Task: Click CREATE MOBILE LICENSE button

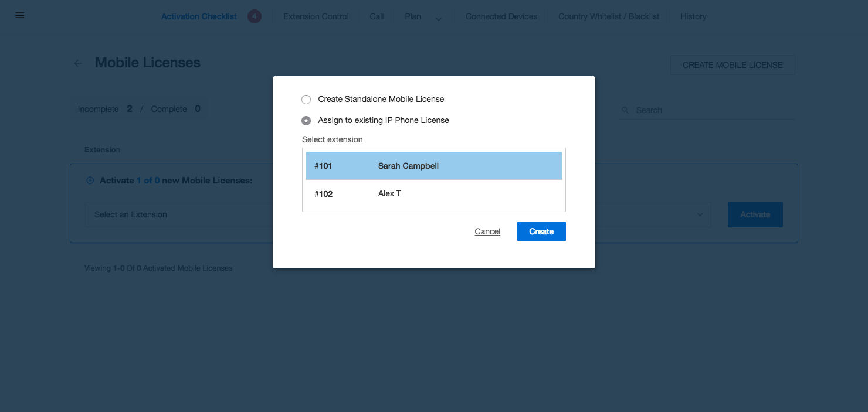Action: (733, 65)
